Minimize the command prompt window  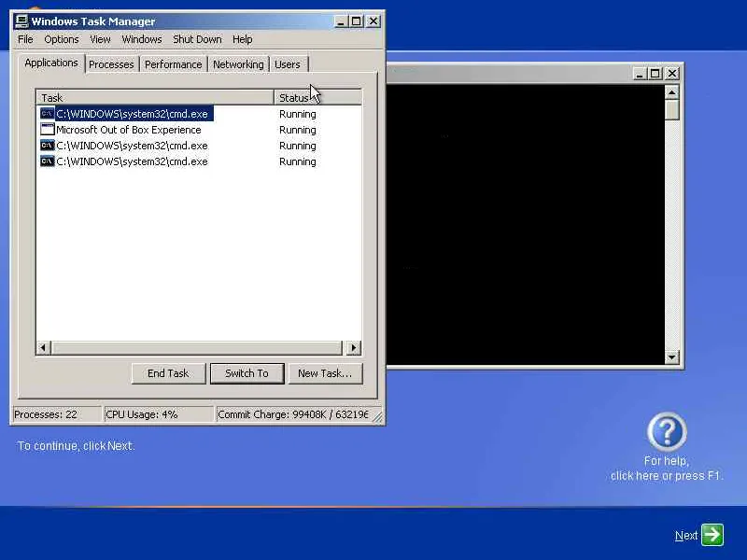[640, 74]
